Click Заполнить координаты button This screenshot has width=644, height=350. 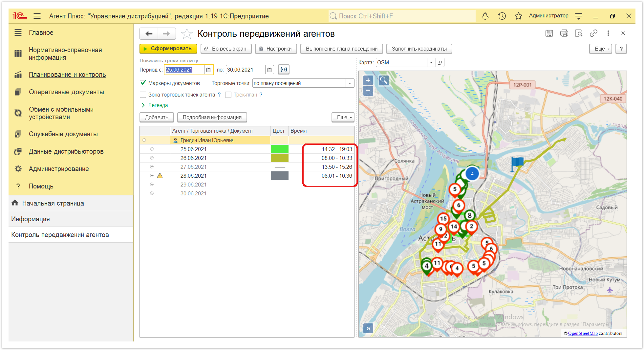point(419,49)
